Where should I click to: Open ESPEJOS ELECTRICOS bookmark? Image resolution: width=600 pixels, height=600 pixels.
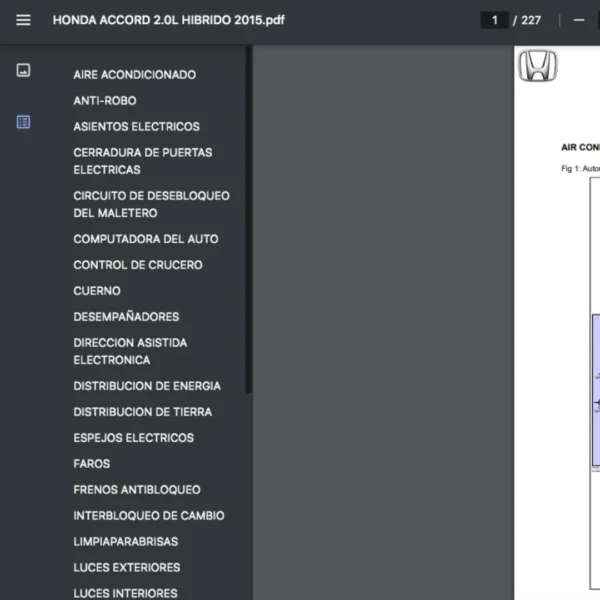click(134, 438)
